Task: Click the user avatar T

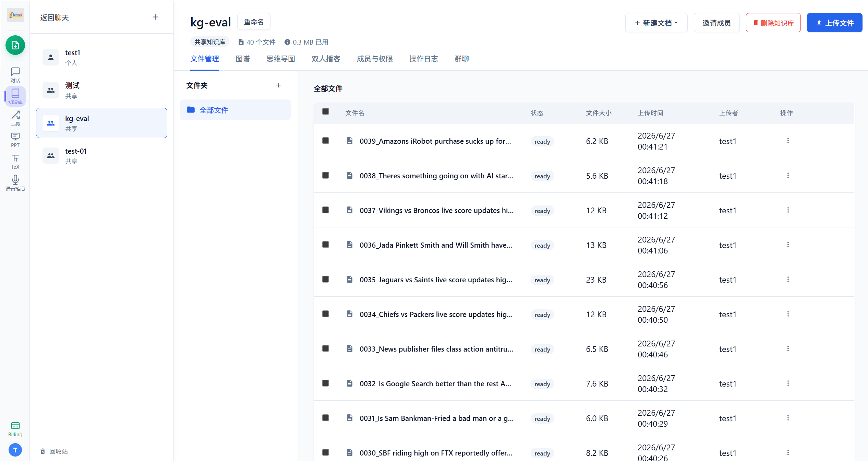Action: pyautogui.click(x=15, y=450)
